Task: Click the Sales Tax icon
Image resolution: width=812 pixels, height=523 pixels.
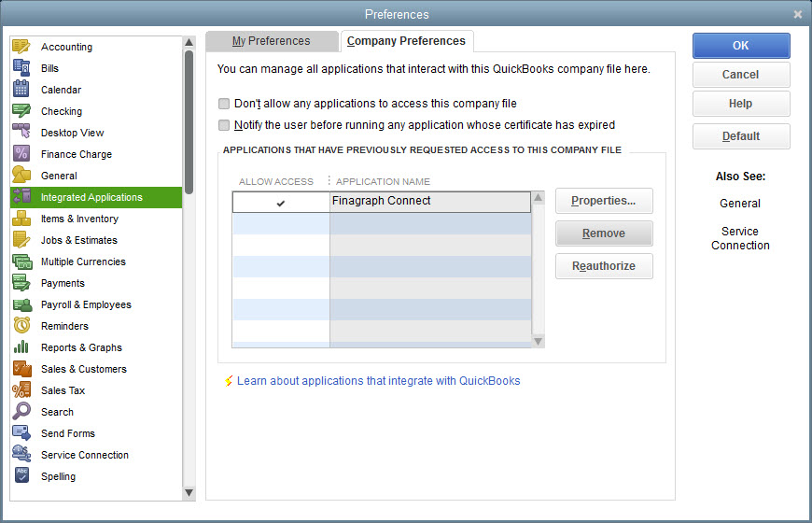Action: (21, 390)
